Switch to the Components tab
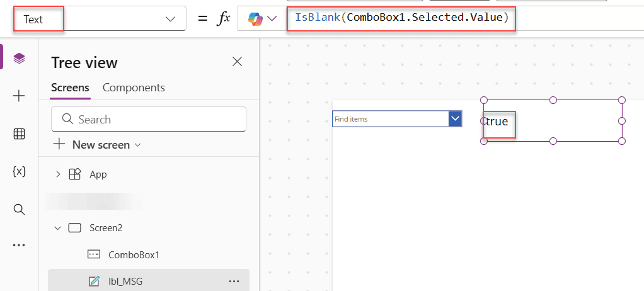The height and width of the screenshot is (291, 644). pos(134,88)
